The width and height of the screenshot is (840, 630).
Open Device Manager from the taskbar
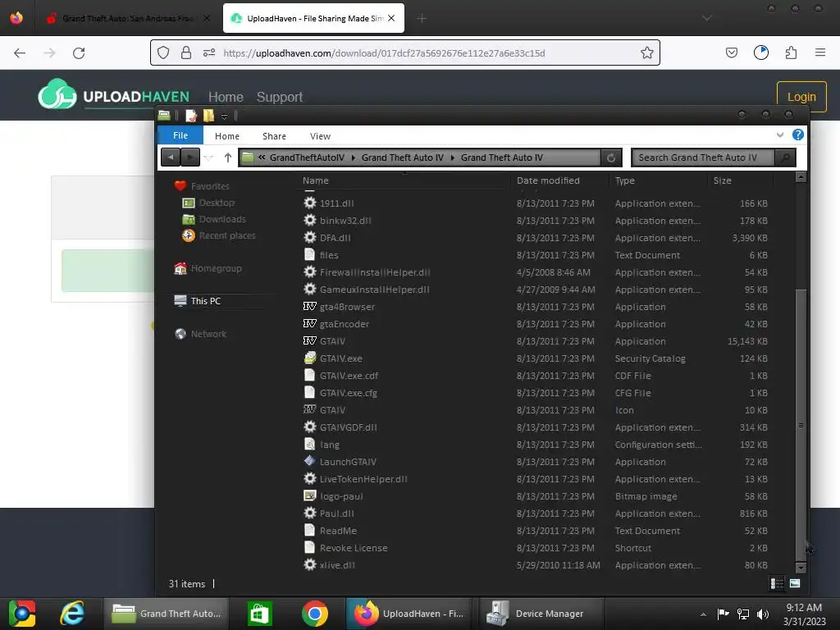click(x=541, y=614)
